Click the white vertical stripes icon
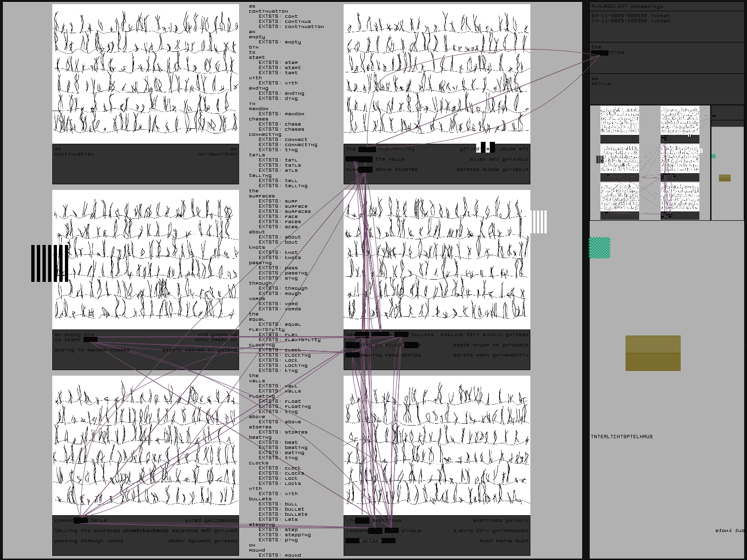This screenshot has height=560, width=747. coord(538,222)
